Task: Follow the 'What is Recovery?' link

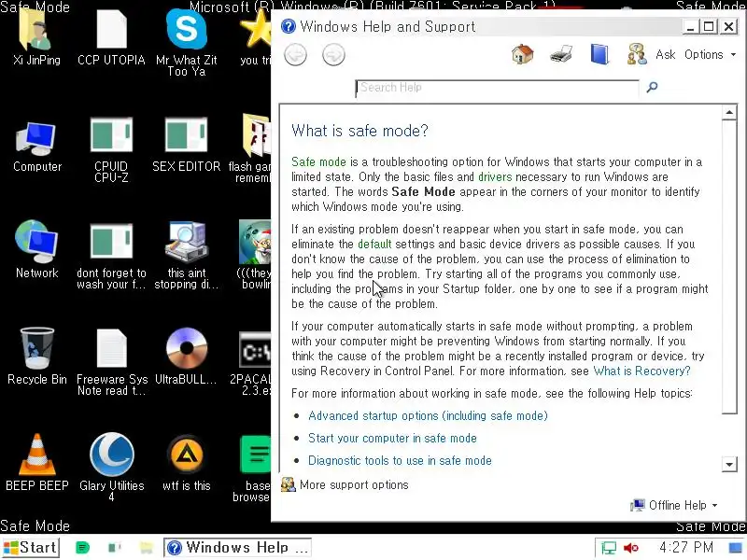Action: 641,371
